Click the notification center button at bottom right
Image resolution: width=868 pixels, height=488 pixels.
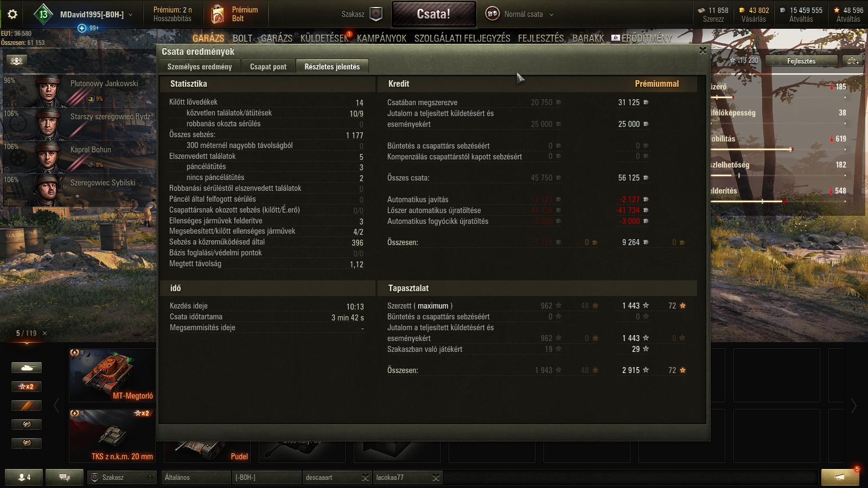[x=840, y=477]
